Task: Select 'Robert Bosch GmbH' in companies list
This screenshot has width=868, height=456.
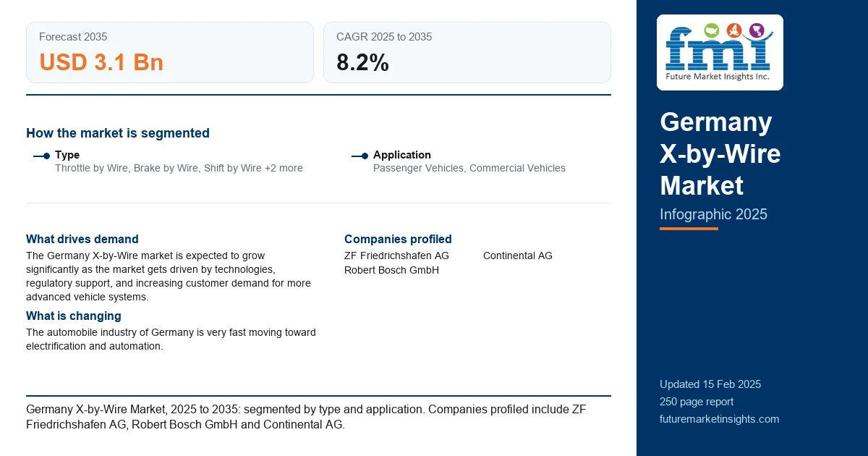Action: (x=391, y=270)
